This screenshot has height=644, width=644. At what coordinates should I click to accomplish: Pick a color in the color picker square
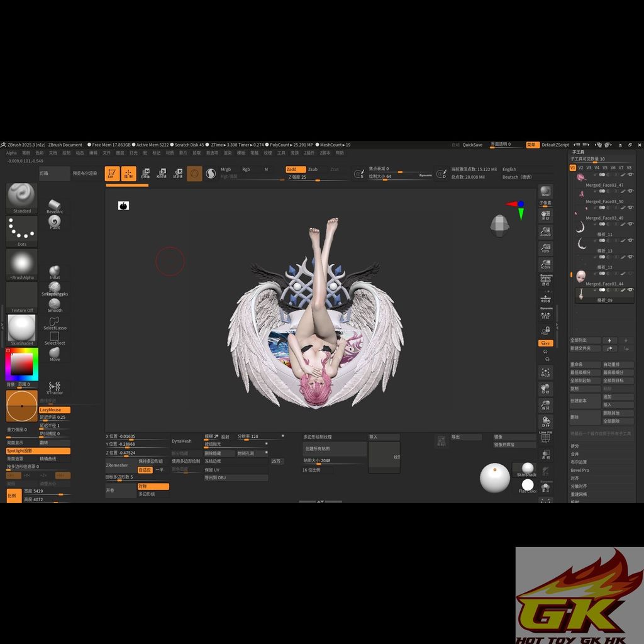(x=22, y=364)
